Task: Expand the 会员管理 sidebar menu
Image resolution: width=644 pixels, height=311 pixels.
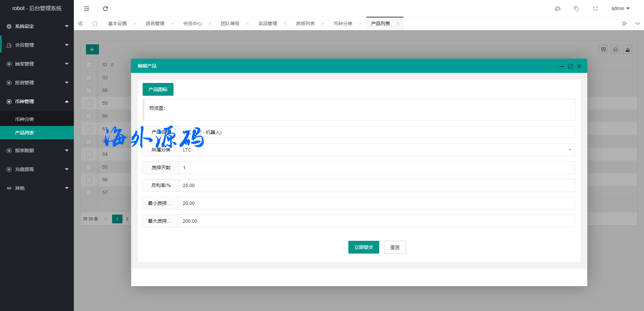Action: pos(37,45)
